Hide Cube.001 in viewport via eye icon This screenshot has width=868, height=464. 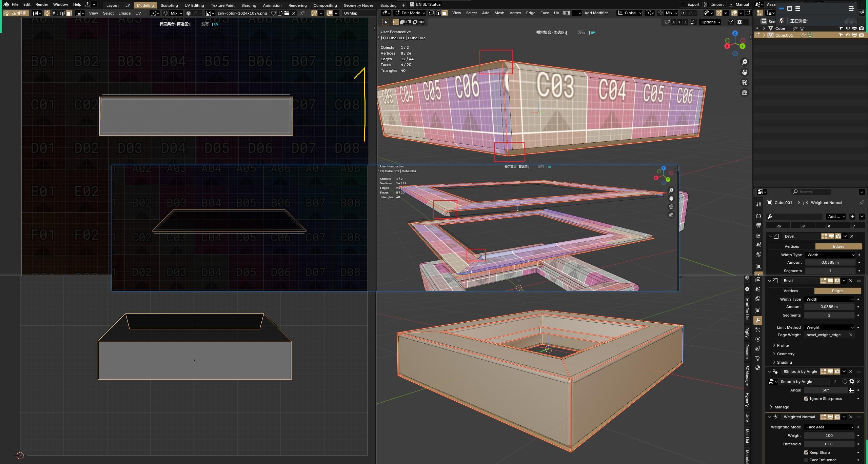tap(848, 35)
